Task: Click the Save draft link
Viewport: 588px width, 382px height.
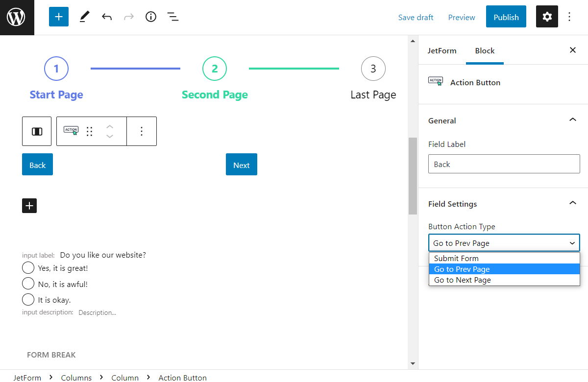Action: point(416,17)
